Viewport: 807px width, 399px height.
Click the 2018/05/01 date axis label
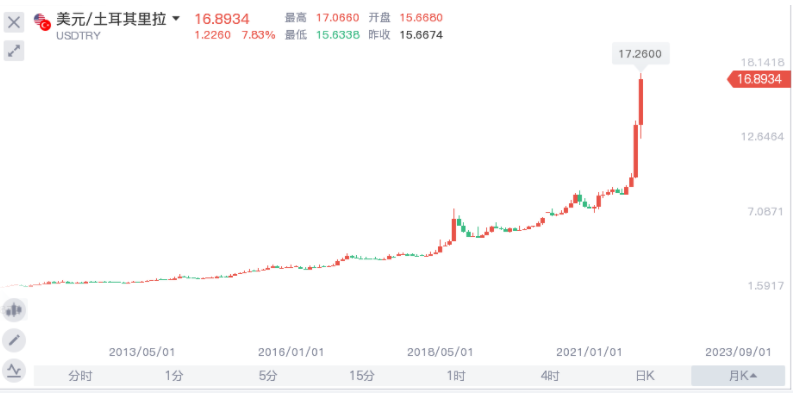coord(440,353)
